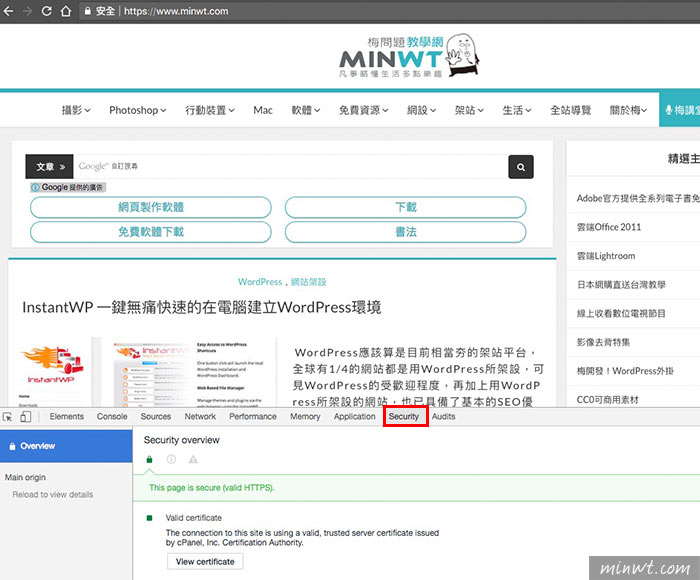The image size is (700, 580).
Task: Select Overview in Security sidebar
Action: 66,446
